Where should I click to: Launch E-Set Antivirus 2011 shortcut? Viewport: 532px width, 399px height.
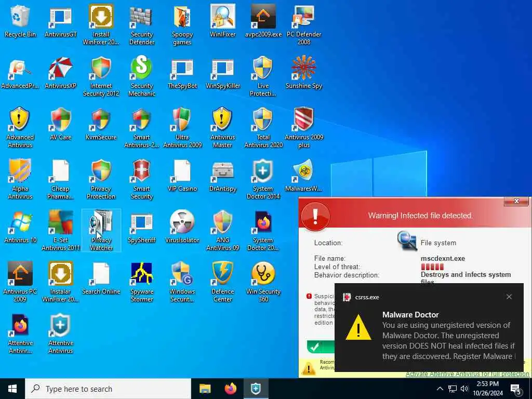(61, 231)
